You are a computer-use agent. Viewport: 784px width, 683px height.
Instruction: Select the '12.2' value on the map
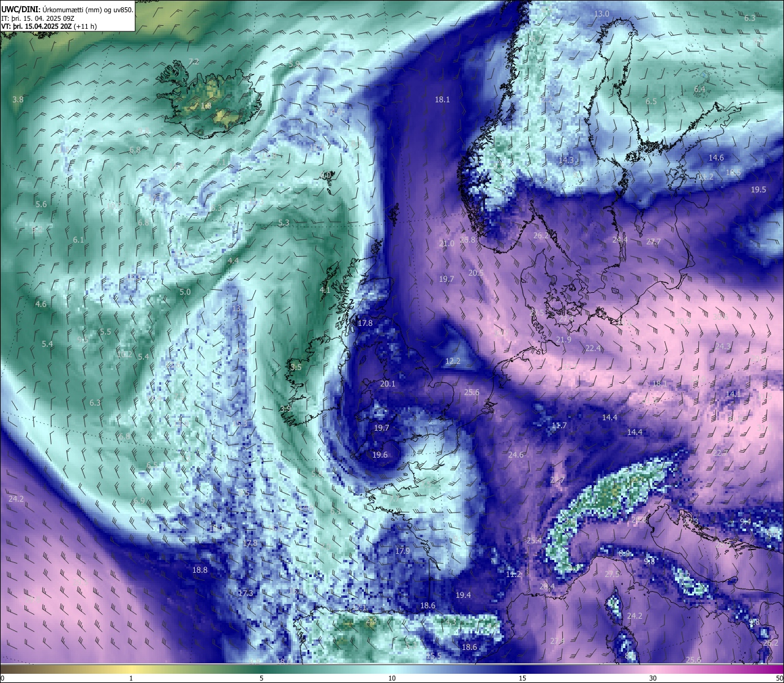click(453, 362)
